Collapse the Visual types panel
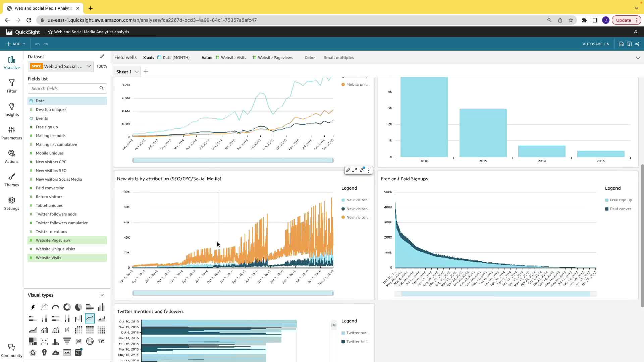 click(102, 295)
